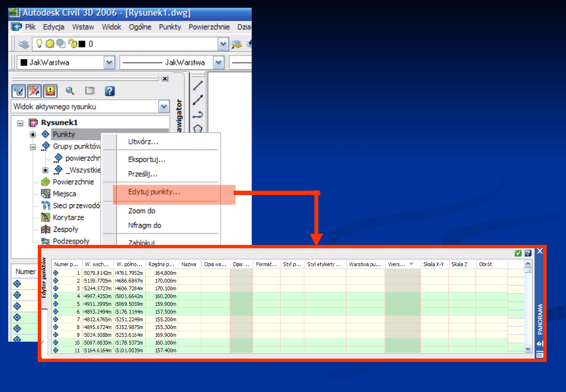Choose Edytuj punkty... in the context menu
Image resolution: width=566 pixels, height=392 pixels.
click(x=154, y=192)
